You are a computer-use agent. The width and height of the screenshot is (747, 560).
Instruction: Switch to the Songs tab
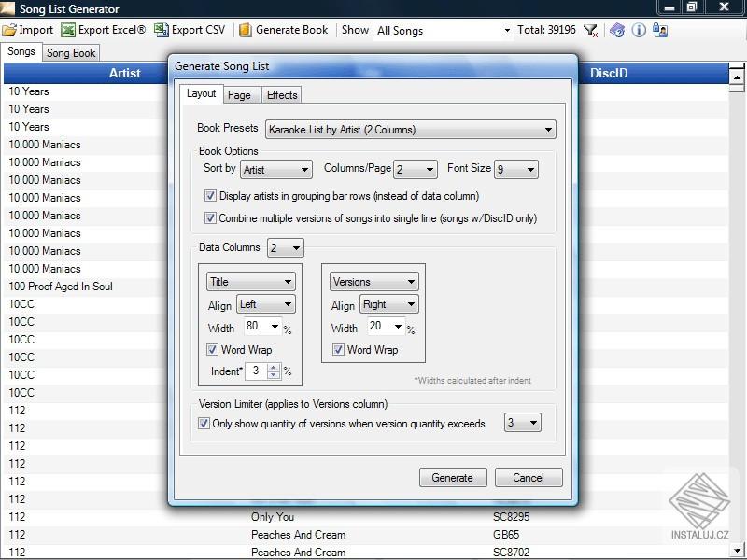(21, 51)
